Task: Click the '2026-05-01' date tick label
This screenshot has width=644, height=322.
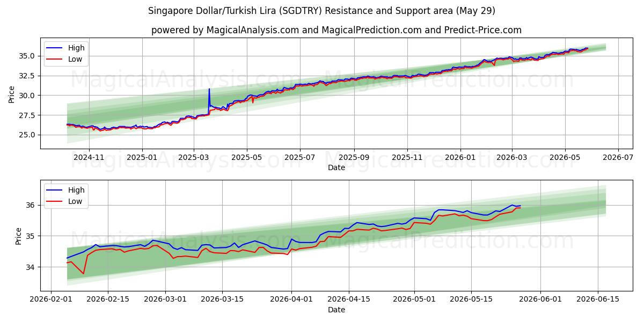Action: pyautogui.click(x=414, y=301)
